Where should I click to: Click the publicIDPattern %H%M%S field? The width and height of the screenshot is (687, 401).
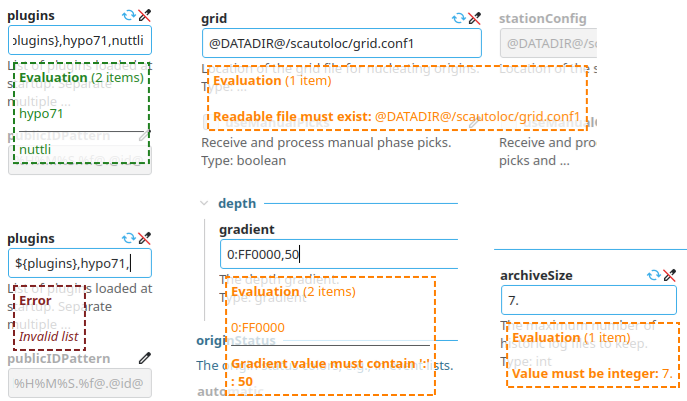(x=79, y=382)
